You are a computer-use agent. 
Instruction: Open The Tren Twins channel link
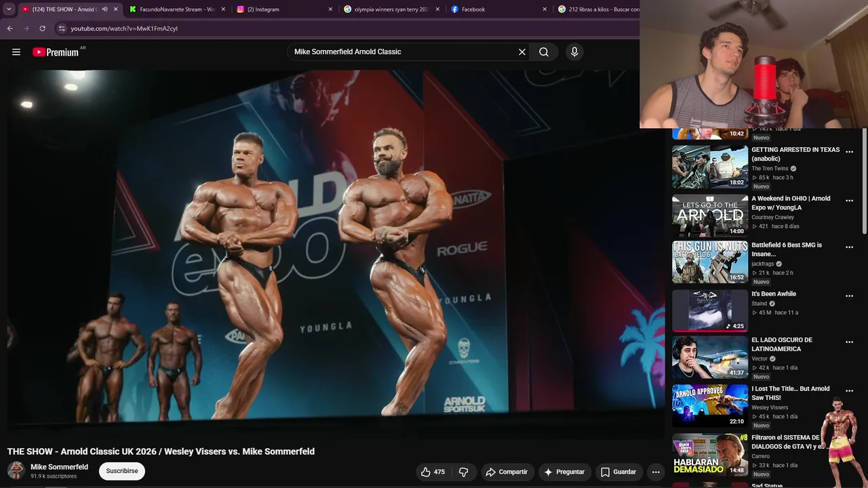pyautogui.click(x=770, y=169)
